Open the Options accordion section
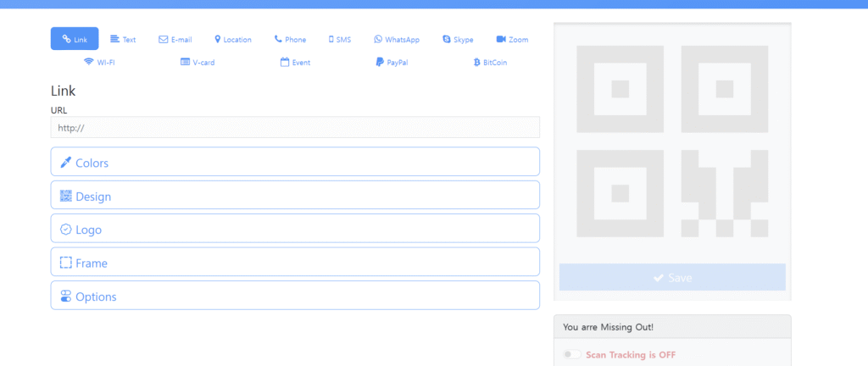Screen dimensions: 868x366 [x=295, y=296]
